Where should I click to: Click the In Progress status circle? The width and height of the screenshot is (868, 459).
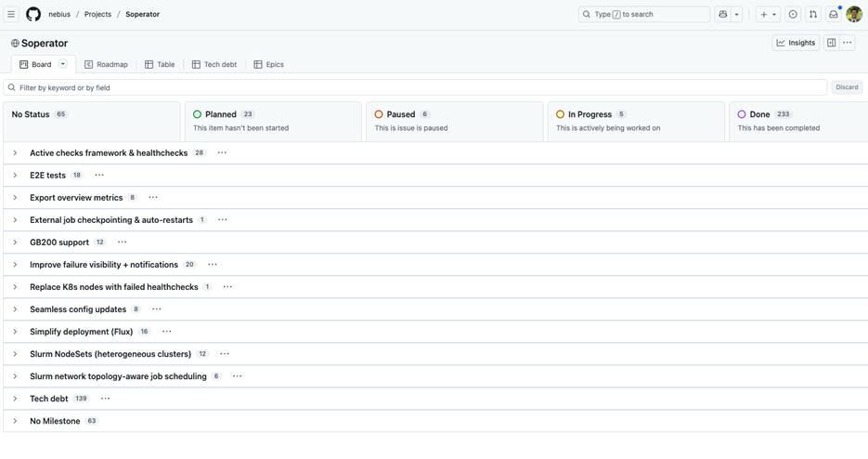point(560,114)
